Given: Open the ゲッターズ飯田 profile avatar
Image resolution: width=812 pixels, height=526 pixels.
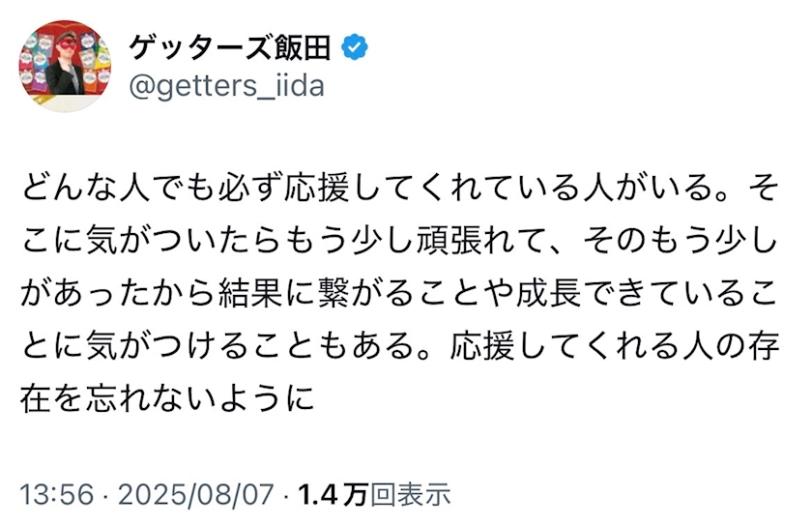Looking at the screenshot, I should (x=66, y=66).
